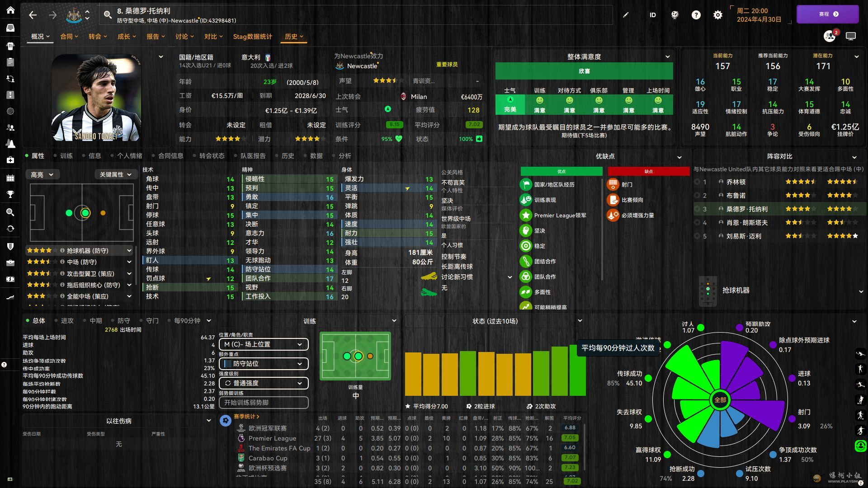Open the 历史 menu tab

tap(294, 37)
